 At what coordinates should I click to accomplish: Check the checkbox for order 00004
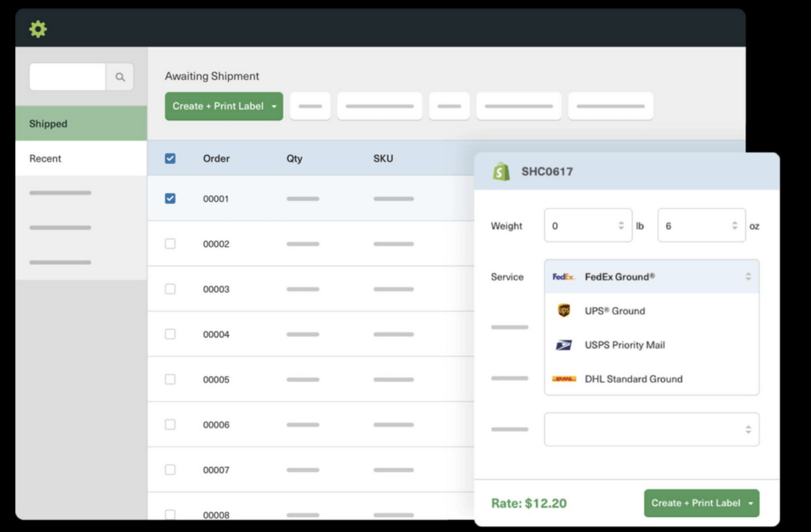tap(169, 333)
